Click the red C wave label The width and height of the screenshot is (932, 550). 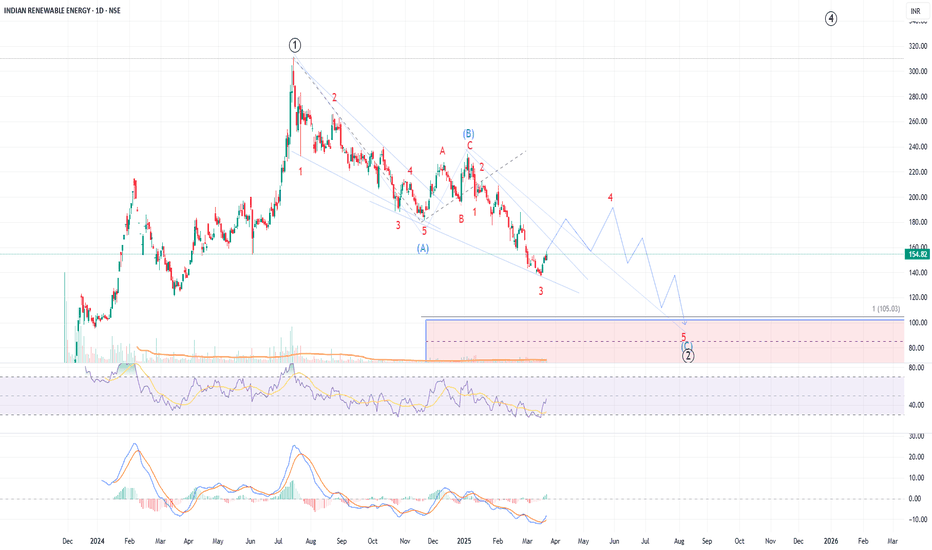[470, 146]
